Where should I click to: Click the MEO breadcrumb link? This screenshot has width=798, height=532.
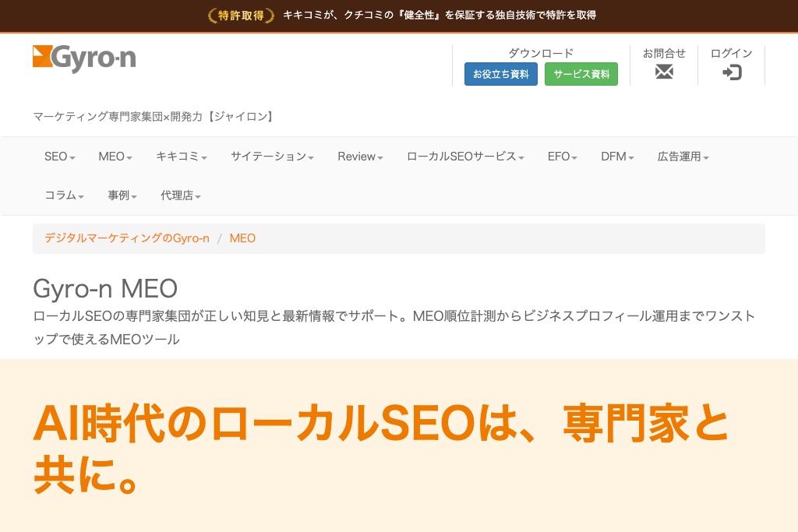(242, 238)
